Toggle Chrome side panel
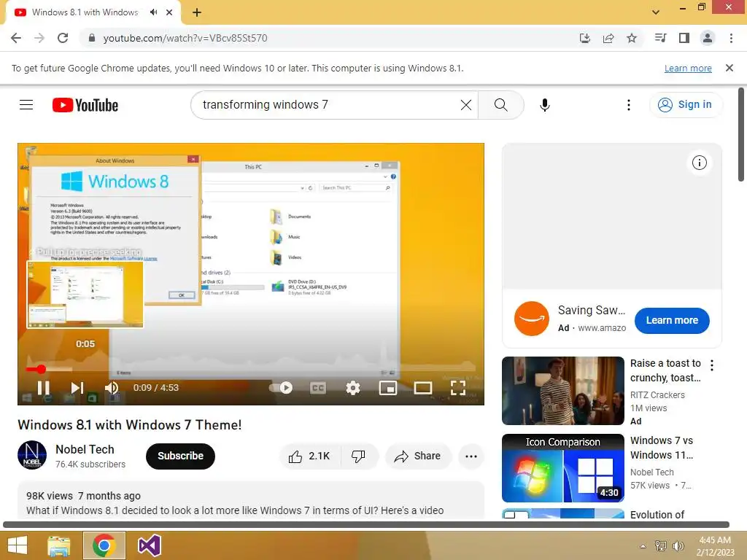Viewport: 747px width, 560px height. pyautogui.click(x=684, y=38)
